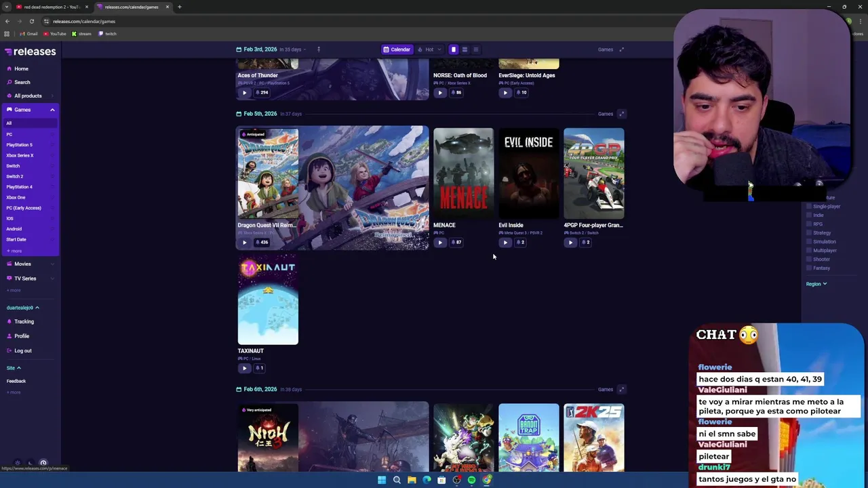Click the NORSE bell icon showing 86
The width and height of the screenshot is (868, 488).
[455, 92]
